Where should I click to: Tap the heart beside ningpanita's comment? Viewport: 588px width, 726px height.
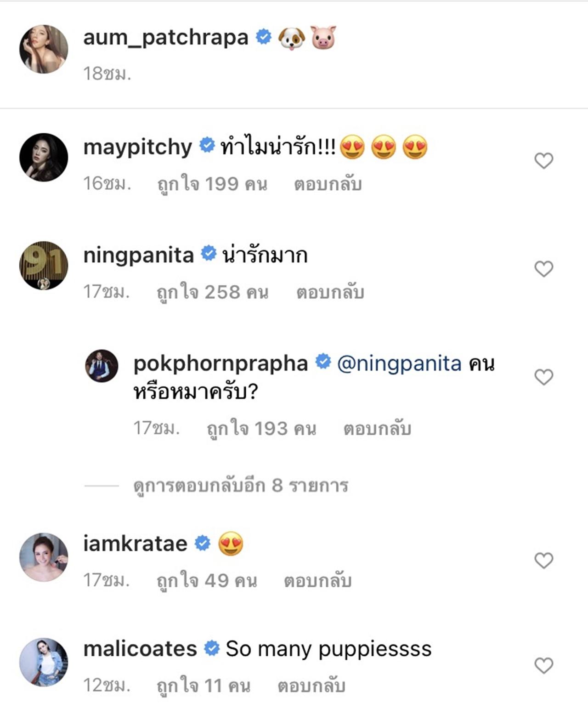click(x=543, y=269)
